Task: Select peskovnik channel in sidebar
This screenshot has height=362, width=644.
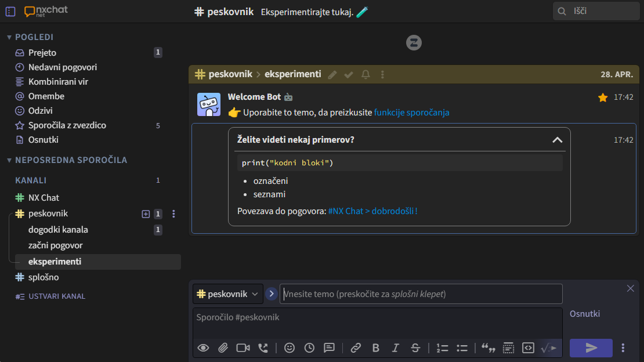Action: [48, 213]
